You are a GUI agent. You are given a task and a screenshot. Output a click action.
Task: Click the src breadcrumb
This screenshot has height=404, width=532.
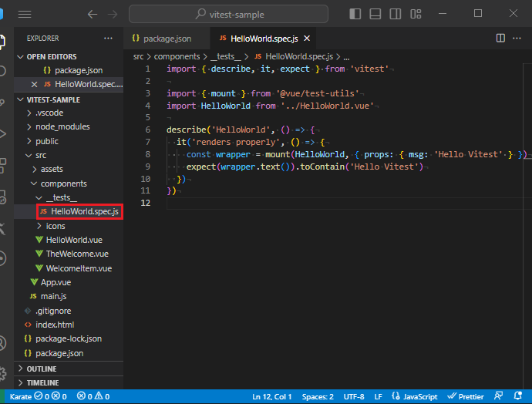pos(138,56)
